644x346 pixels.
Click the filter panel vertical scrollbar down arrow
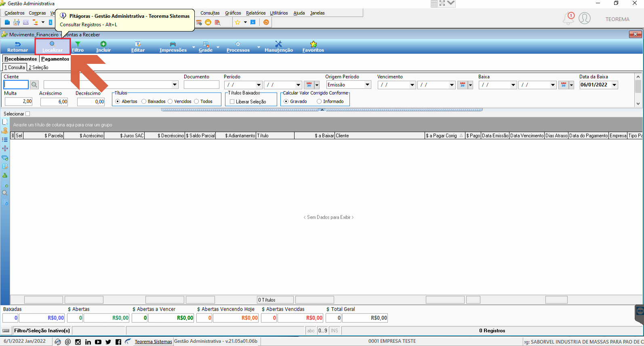click(x=638, y=104)
